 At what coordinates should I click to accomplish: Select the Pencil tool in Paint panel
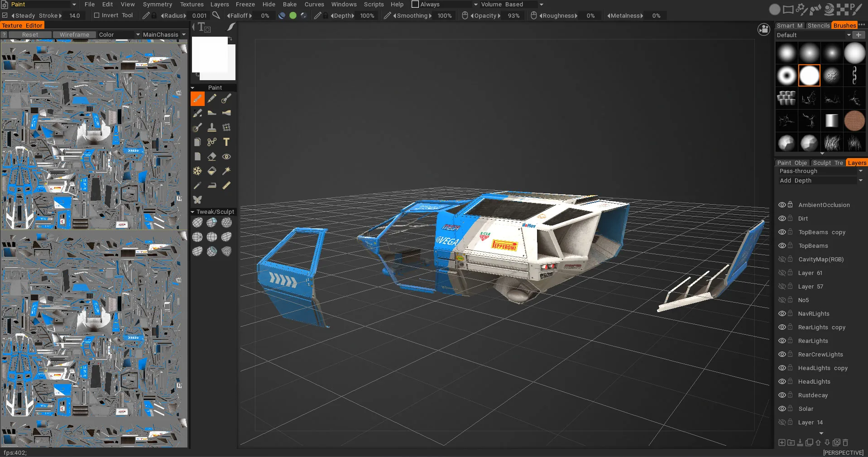click(212, 98)
